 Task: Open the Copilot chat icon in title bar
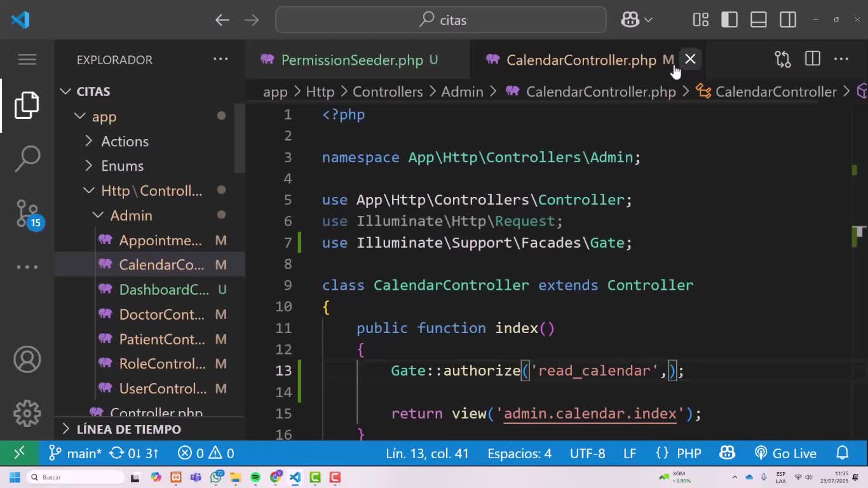(x=630, y=20)
